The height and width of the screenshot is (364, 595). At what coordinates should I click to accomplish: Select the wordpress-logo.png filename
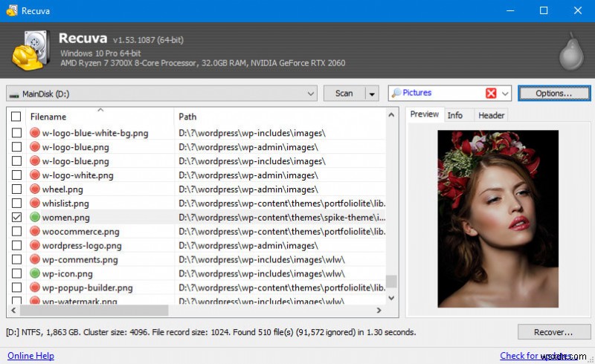click(82, 245)
